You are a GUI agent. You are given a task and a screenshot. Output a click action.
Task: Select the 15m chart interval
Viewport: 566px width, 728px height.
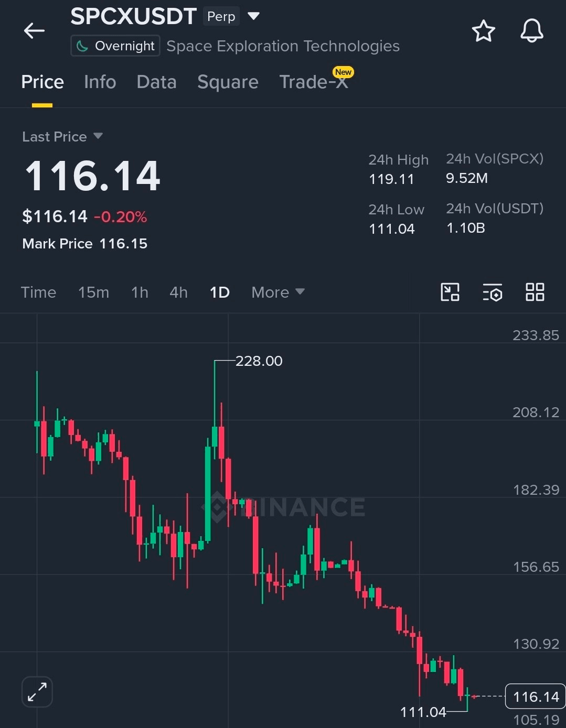coord(93,292)
